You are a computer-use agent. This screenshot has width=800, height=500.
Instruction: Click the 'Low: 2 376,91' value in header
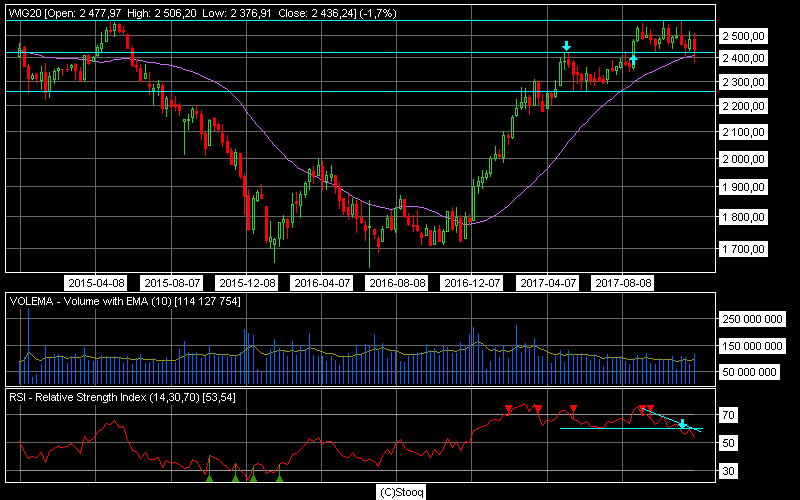click(x=237, y=13)
